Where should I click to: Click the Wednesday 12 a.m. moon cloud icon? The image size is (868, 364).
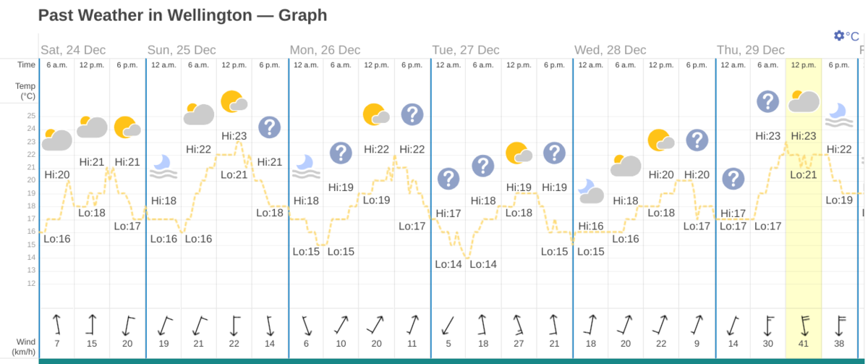[x=591, y=191]
